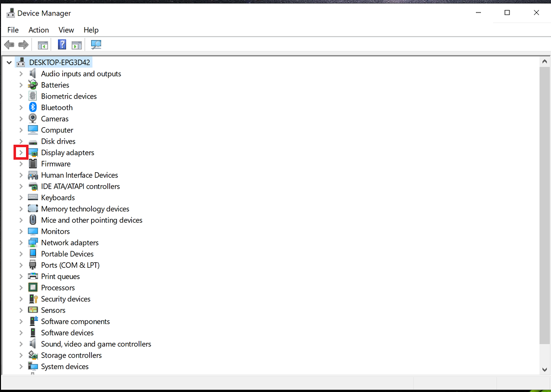The image size is (551, 392).
Task: Open the File menu
Action: coord(13,30)
